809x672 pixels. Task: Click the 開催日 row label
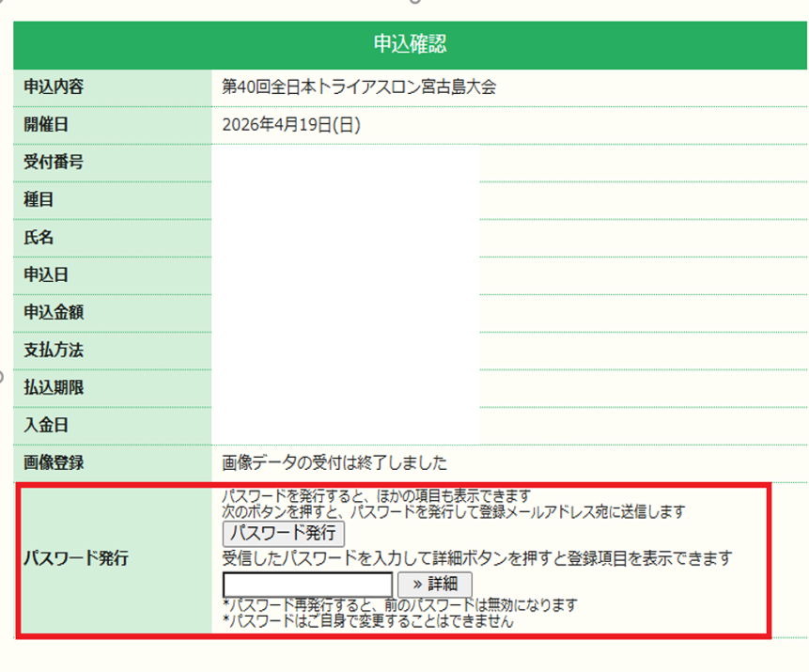(46, 124)
